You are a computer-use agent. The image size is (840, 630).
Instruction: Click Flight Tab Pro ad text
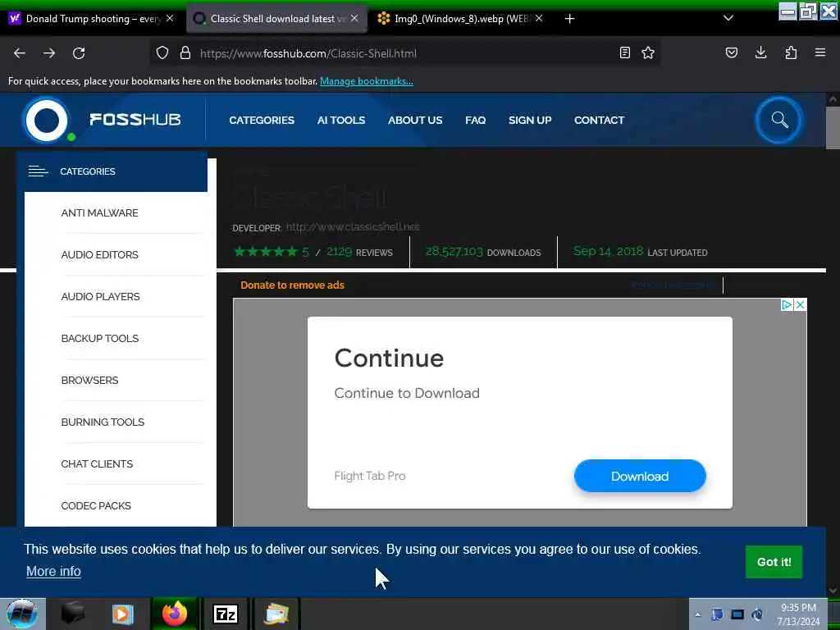click(x=370, y=476)
